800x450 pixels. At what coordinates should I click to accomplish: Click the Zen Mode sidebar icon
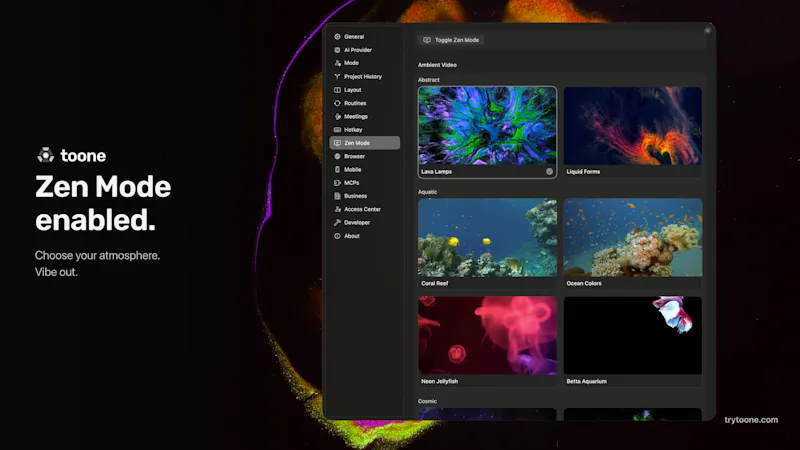337,143
